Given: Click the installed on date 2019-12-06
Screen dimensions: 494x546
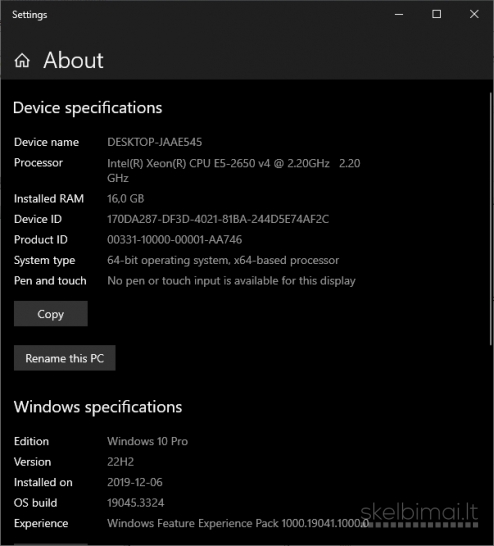Looking at the screenshot, I should pyautogui.click(x=135, y=482).
